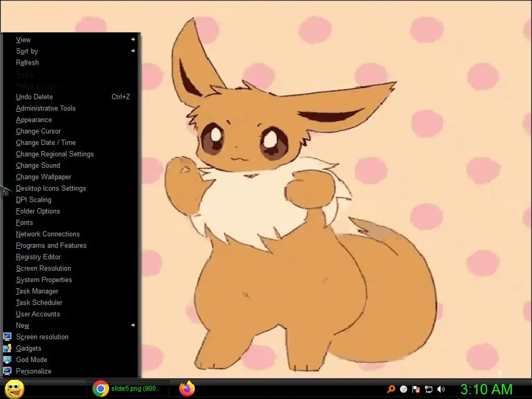The height and width of the screenshot is (399, 532).
Task: Open the Fonts entry
Action: tap(71, 222)
